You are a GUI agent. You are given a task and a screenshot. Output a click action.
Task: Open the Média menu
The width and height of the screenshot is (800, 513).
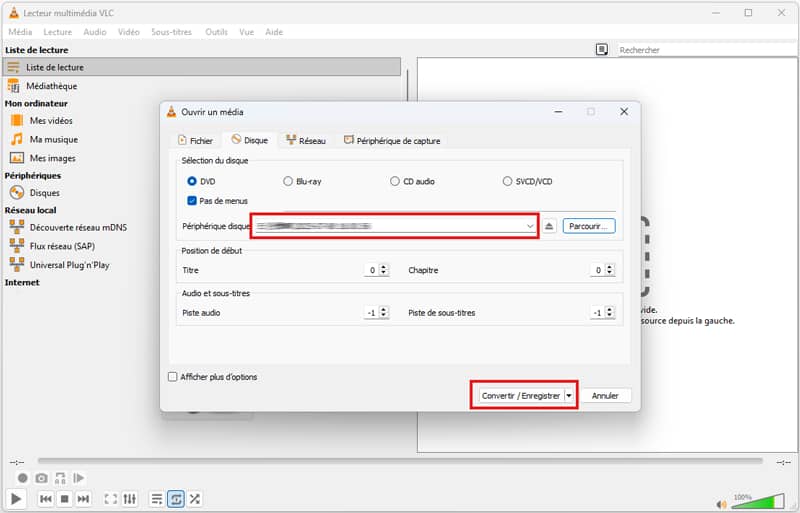pyautogui.click(x=20, y=32)
